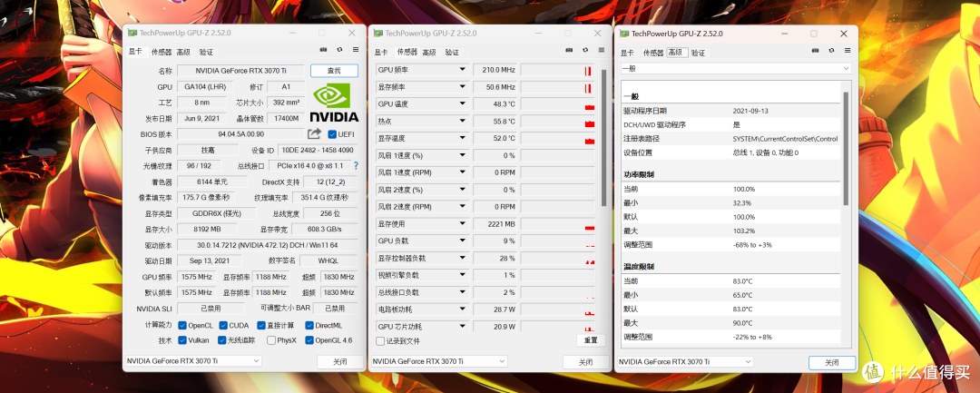
Task: Close the right advanced window with X
Action: 844,34
